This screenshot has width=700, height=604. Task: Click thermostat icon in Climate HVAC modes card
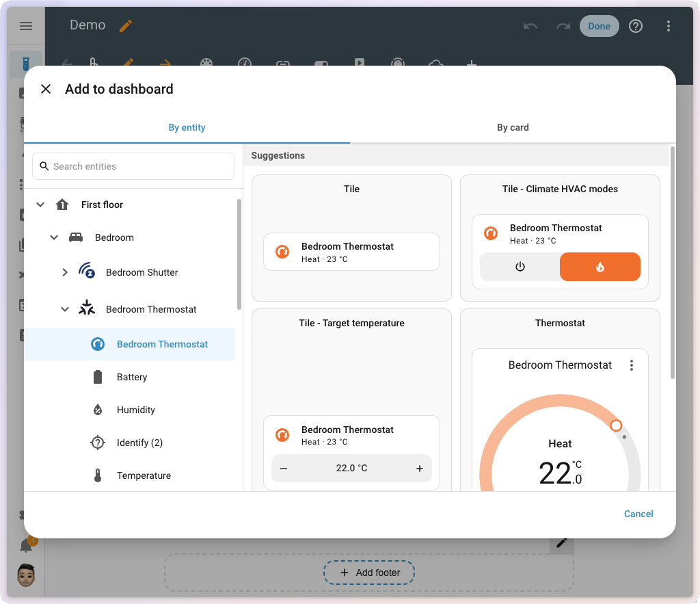pos(491,233)
